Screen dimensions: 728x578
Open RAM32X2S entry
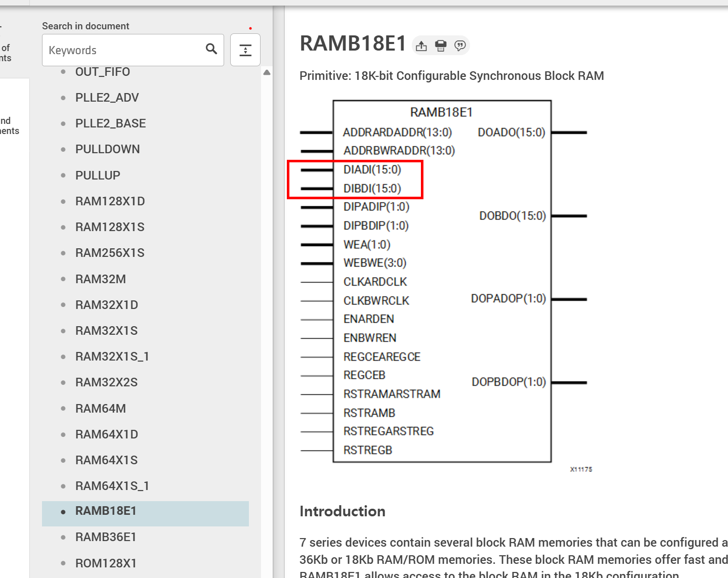[106, 382]
